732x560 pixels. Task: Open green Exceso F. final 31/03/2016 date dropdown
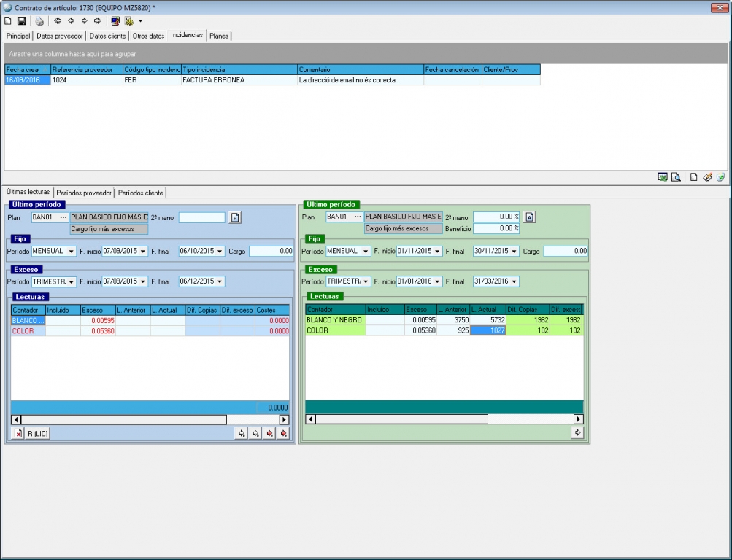[x=515, y=281]
